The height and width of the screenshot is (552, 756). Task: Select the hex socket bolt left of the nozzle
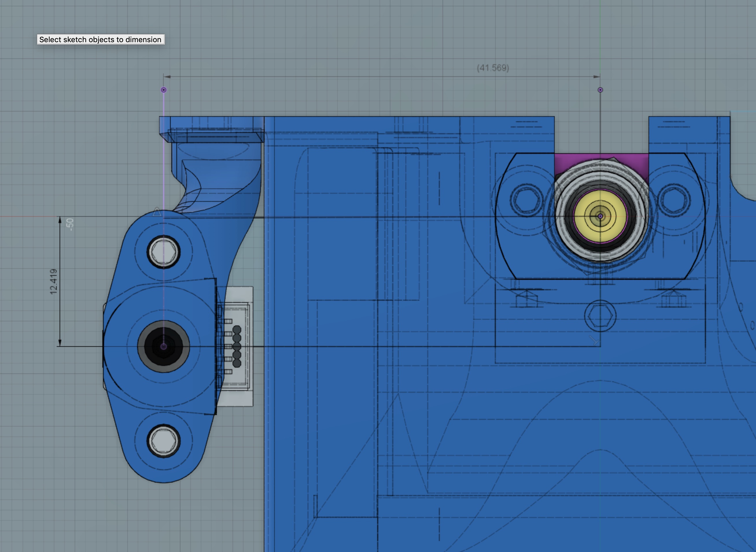point(526,201)
